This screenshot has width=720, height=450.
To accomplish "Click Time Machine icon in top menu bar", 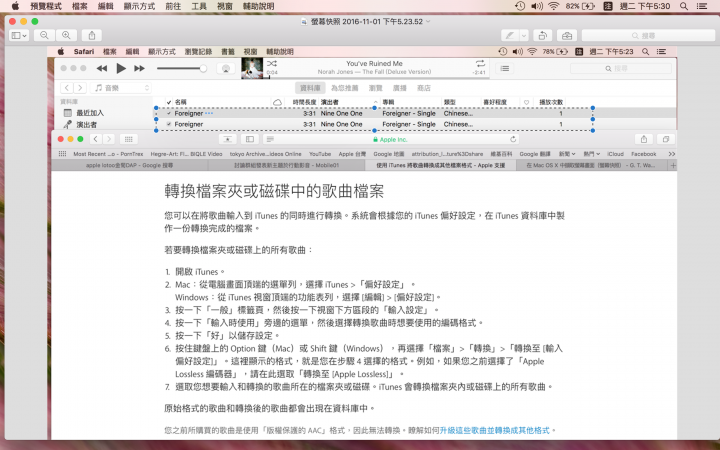I will (520, 6).
